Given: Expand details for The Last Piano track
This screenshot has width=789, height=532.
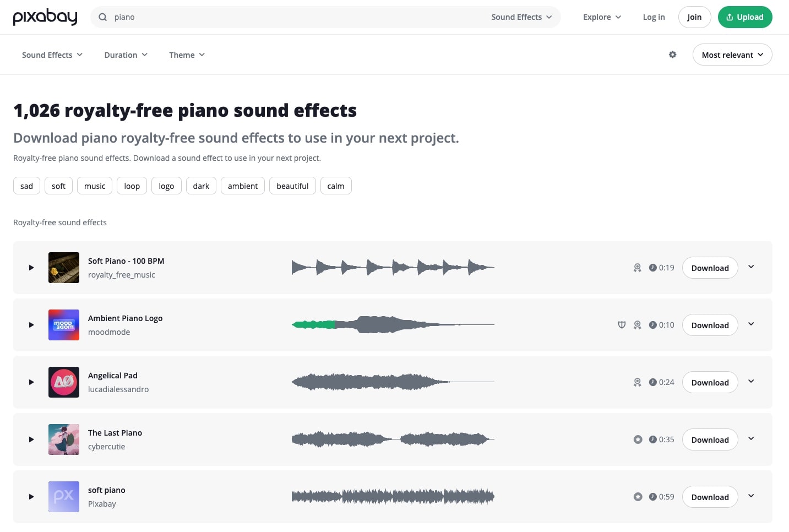Looking at the screenshot, I should (750, 439).
